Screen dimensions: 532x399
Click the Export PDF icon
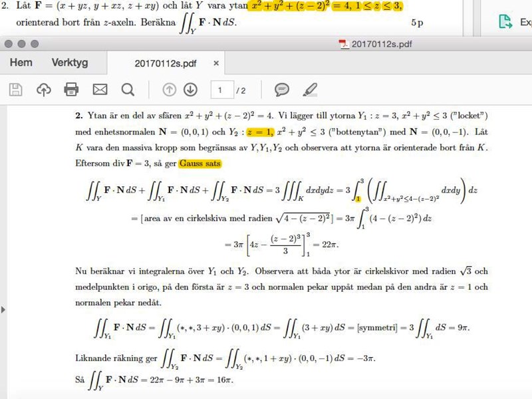click(506, 22)
